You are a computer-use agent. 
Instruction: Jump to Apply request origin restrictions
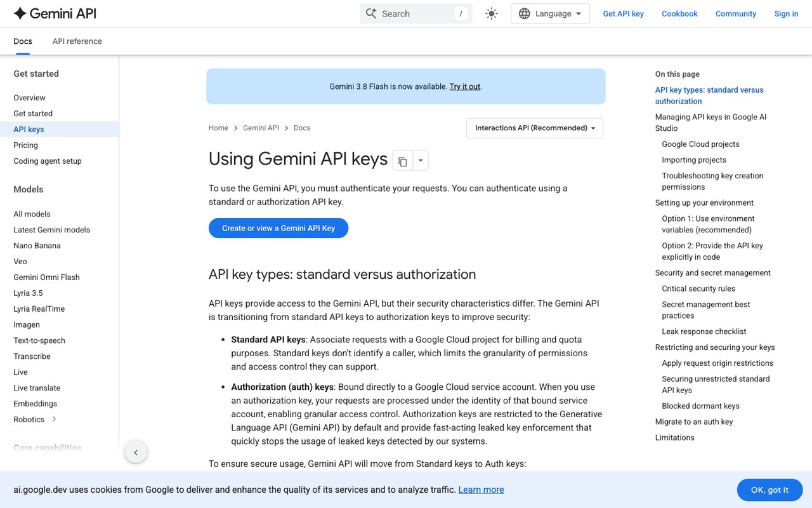click(717, 363)
